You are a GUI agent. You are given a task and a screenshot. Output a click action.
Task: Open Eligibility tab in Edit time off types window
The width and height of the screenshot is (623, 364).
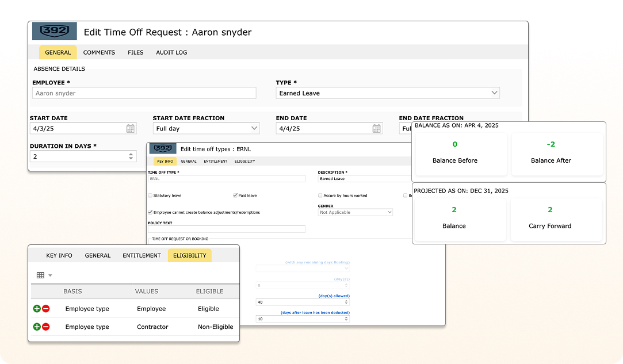click(244, 162)
